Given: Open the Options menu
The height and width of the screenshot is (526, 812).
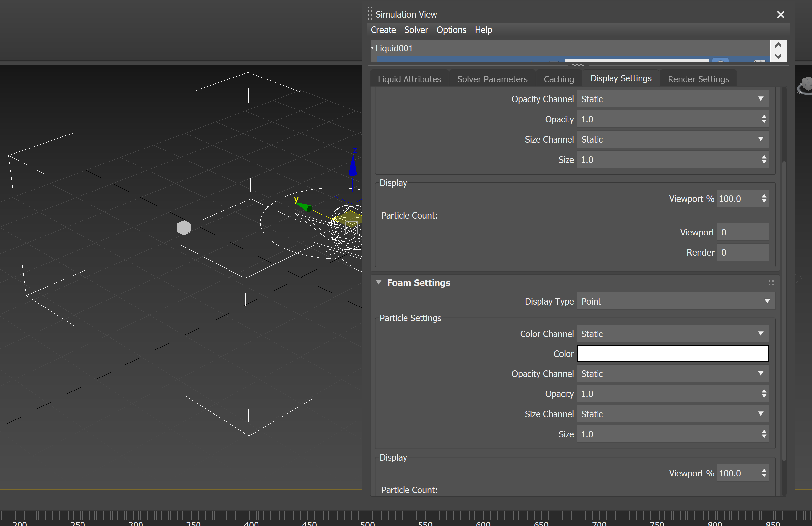Looking at the screenshot, I should [451, 30].
